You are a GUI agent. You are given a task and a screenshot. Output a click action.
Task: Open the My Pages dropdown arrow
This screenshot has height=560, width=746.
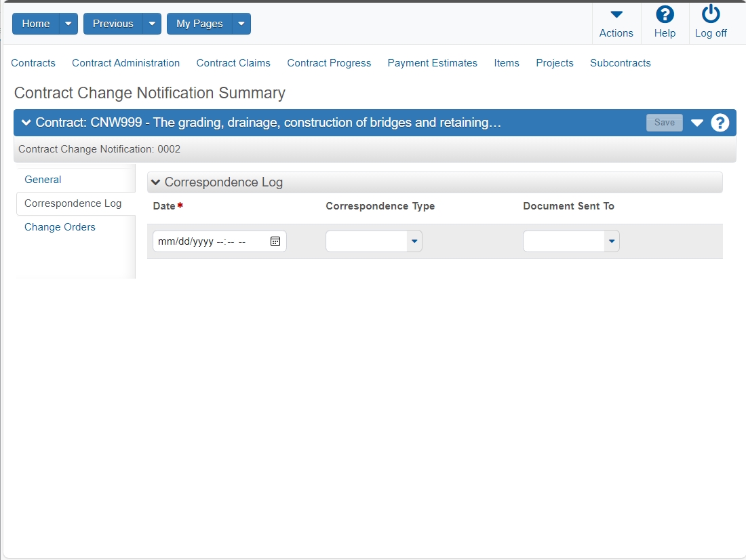(241, 24)
